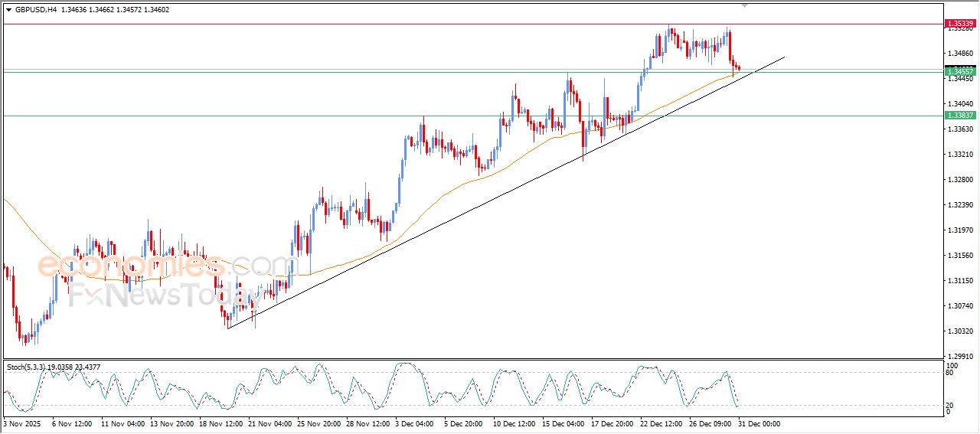Click the 3 Nov 2025 date label
Screen dimensions: 980x434
(x=21, y=423)
